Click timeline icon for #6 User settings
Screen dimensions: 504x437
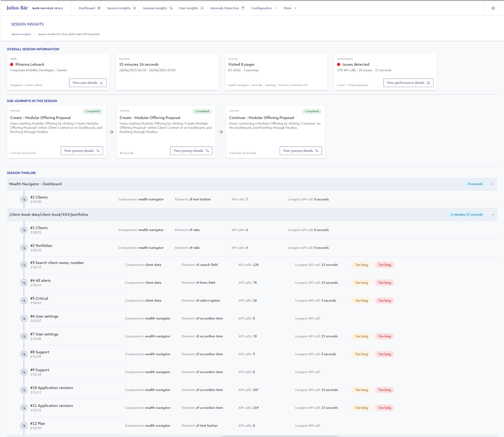point(24,318)
